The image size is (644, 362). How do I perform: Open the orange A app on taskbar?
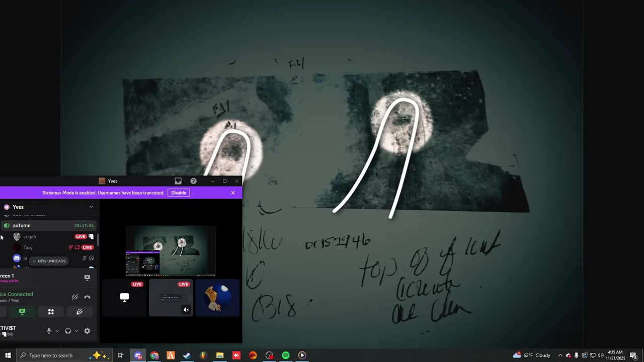tap(171, 355)
